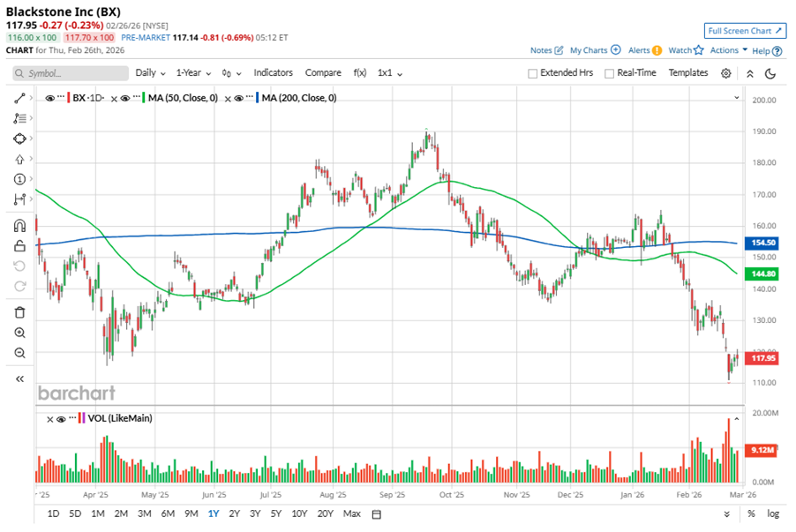Screen dimensions: 796x532
Task: Toggle visibility of MA 50 line
Action: 125,99
